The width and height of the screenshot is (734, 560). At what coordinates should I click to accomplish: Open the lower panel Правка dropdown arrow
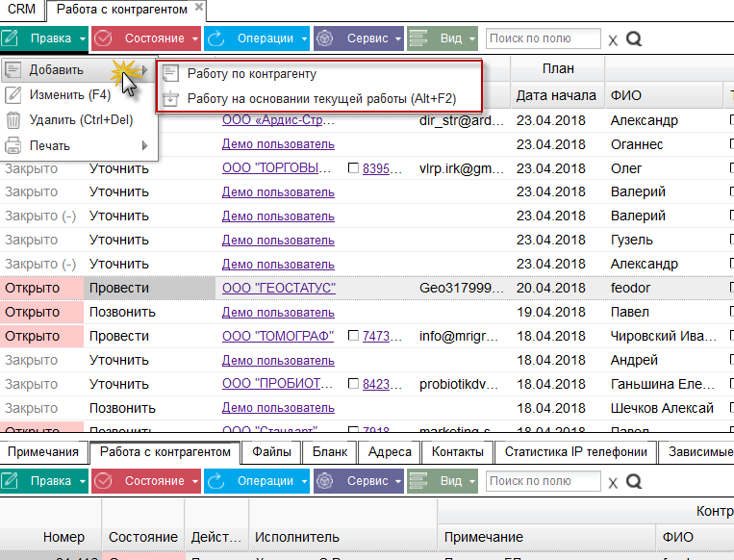83,481
